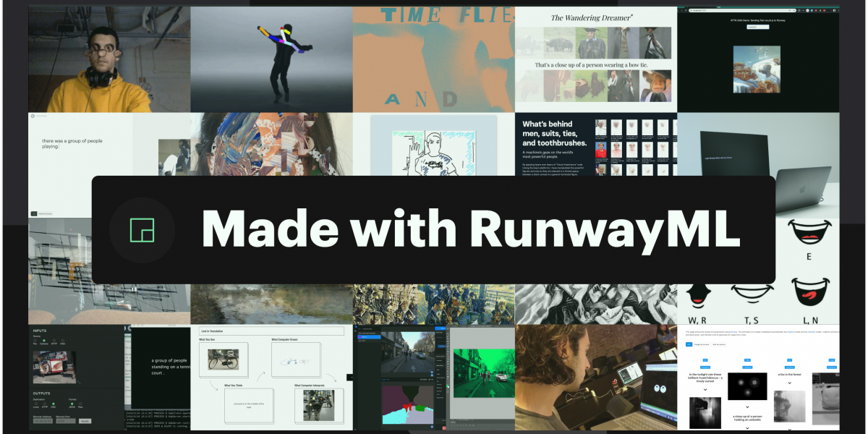Select JSON output format option

[x=72, y=404]
